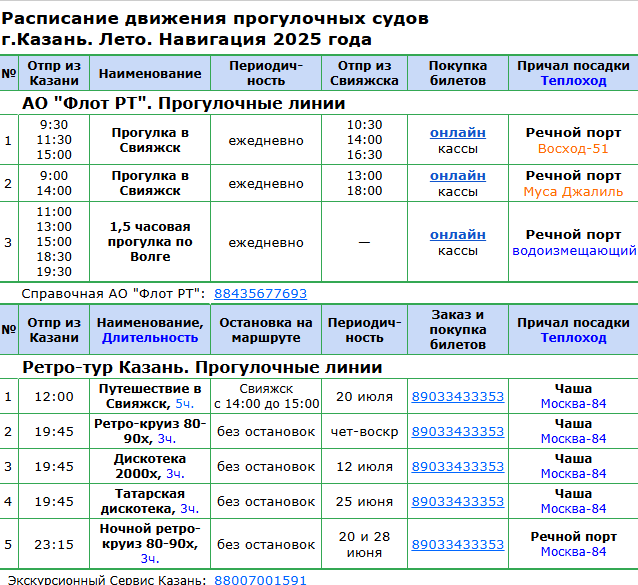Select departure time 12:00
Image resolution: width=638 pixels, height=585 pixels.
coord(54,397)
